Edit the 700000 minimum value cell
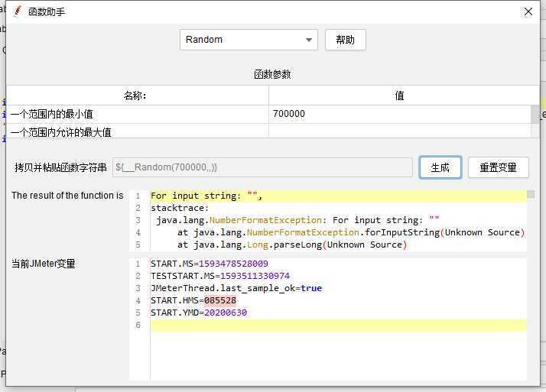Screen dimensions: 546x392 pyautogui.click(x=400, y=114)
